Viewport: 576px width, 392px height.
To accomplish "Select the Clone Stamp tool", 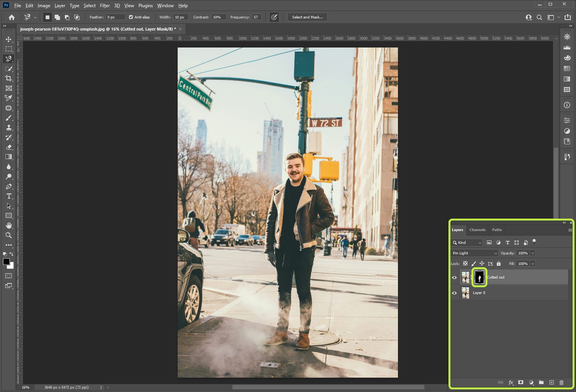I will point(9,128).
